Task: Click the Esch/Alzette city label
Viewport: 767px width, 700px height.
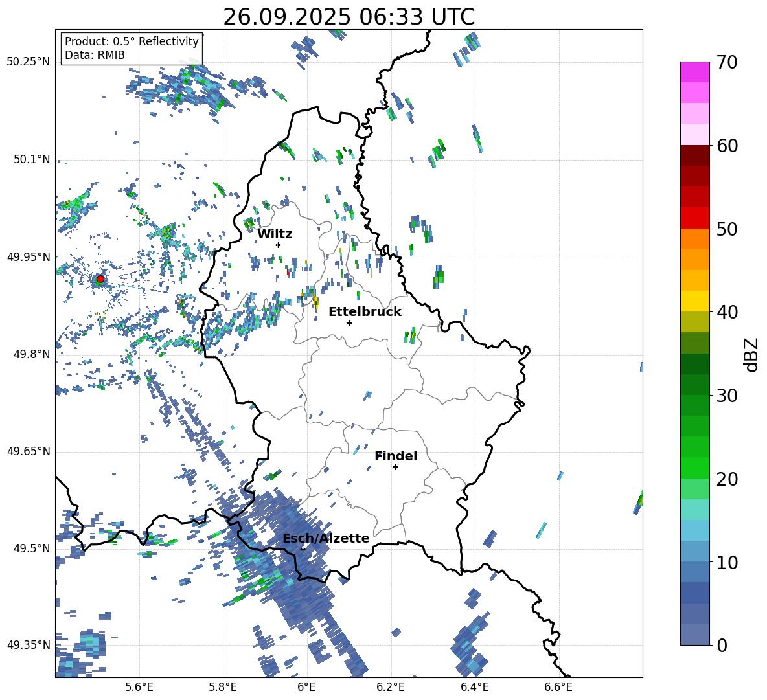Action: click(326, 538)
